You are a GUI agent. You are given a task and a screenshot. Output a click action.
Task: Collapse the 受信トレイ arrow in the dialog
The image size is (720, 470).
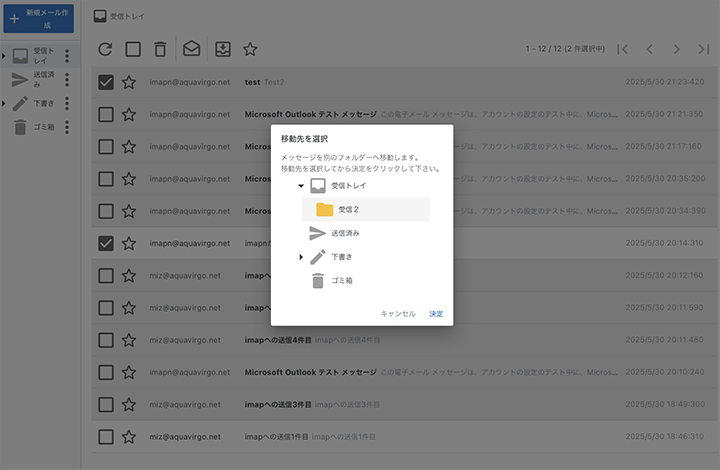coord(301,186)
